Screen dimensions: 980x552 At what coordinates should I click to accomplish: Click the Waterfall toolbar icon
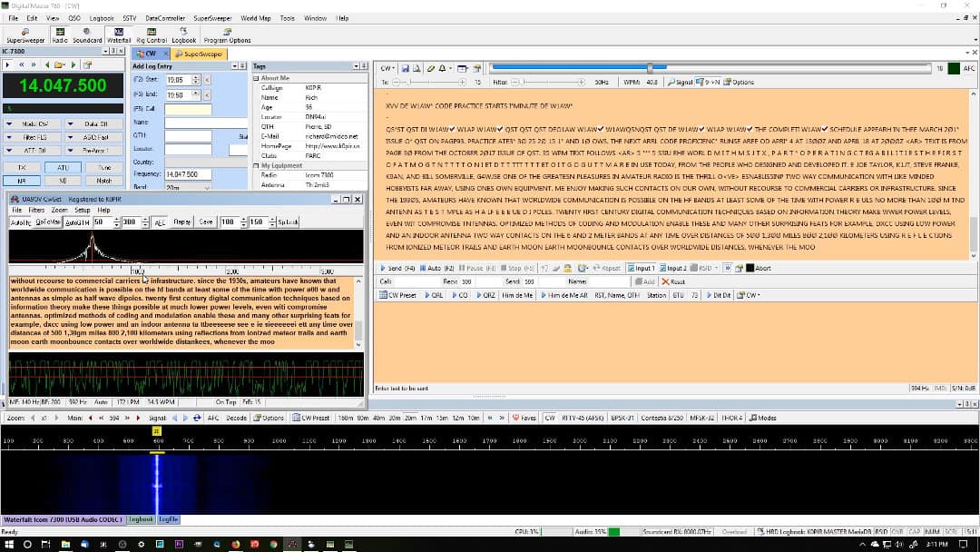tap(119, 35)
